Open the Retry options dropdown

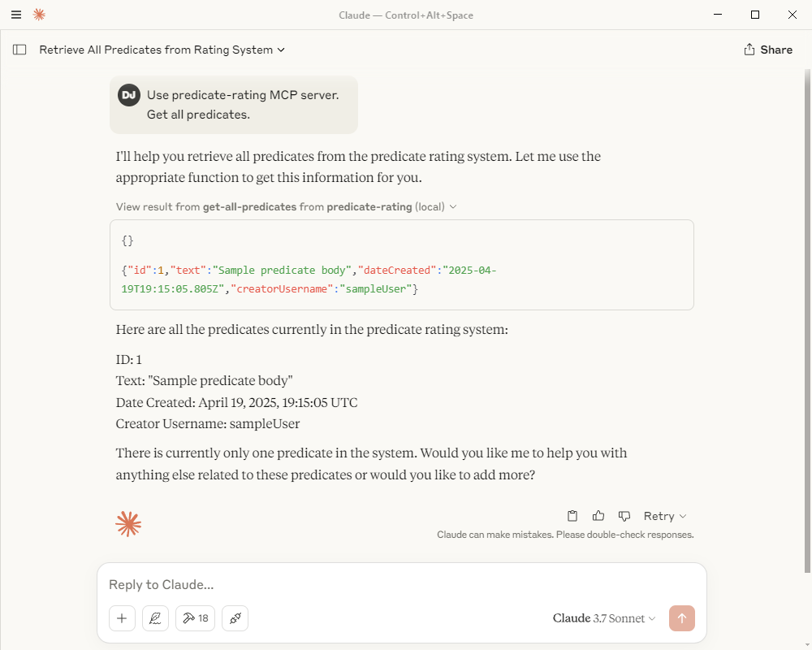point(665,516)
